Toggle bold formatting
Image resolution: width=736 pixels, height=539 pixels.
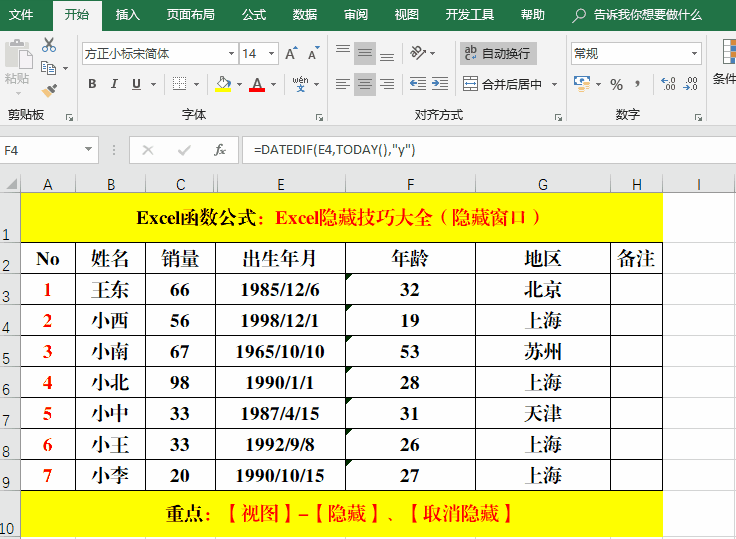point(92,84)
